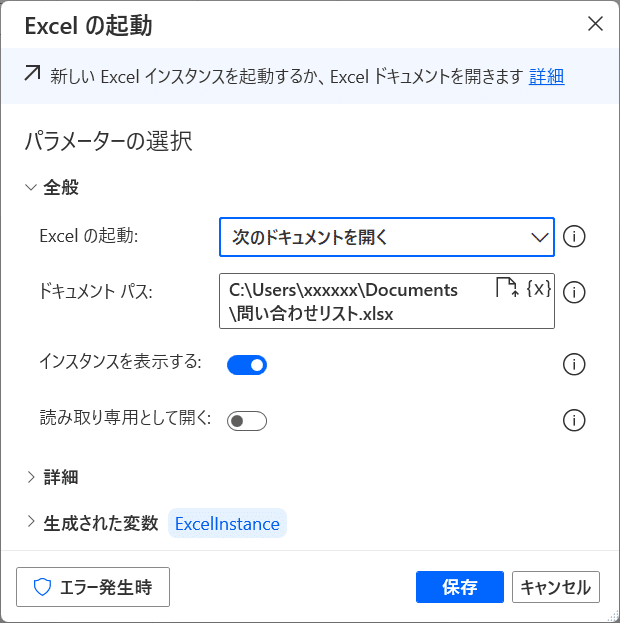Collapse the 全般 section
Image resolution: width=620 pixels, height=623 pixels.
point(31,187)
